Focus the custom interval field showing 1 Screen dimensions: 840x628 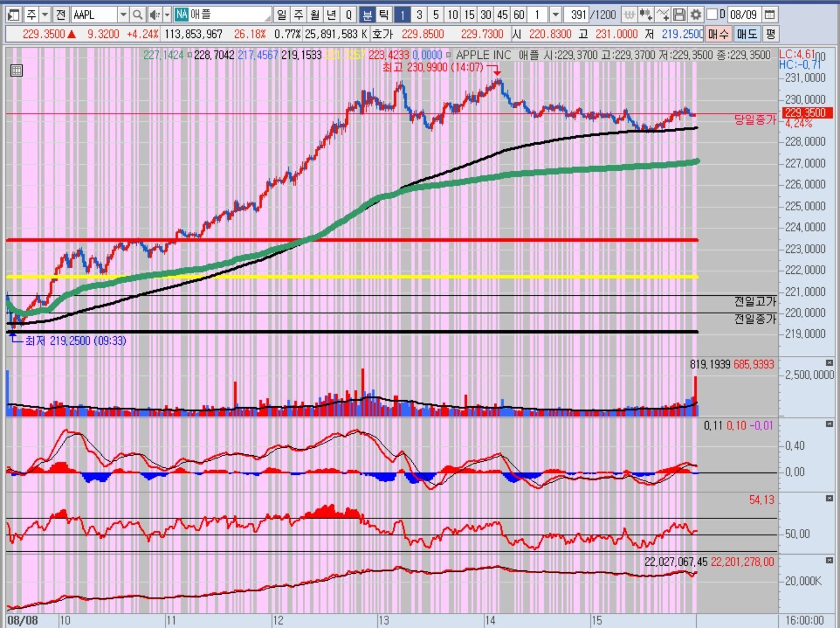pyautogui.click(x=538, y=15)
